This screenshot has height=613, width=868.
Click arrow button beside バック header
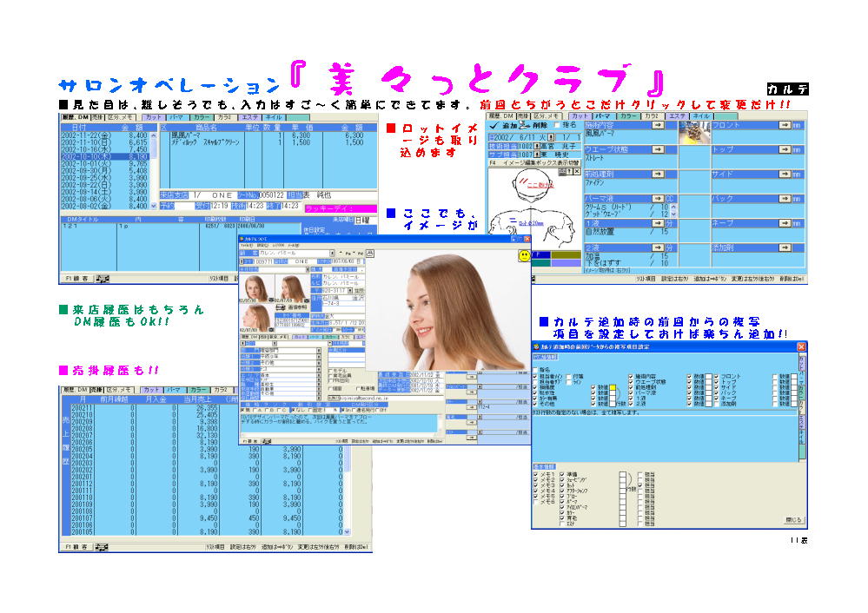(785, 199)
